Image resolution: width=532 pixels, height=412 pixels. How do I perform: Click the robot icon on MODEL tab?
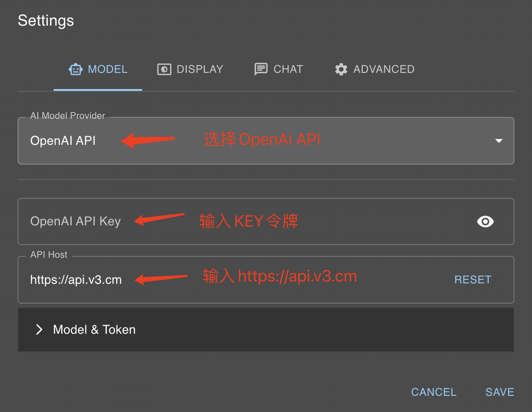click(x=76, y=69)
